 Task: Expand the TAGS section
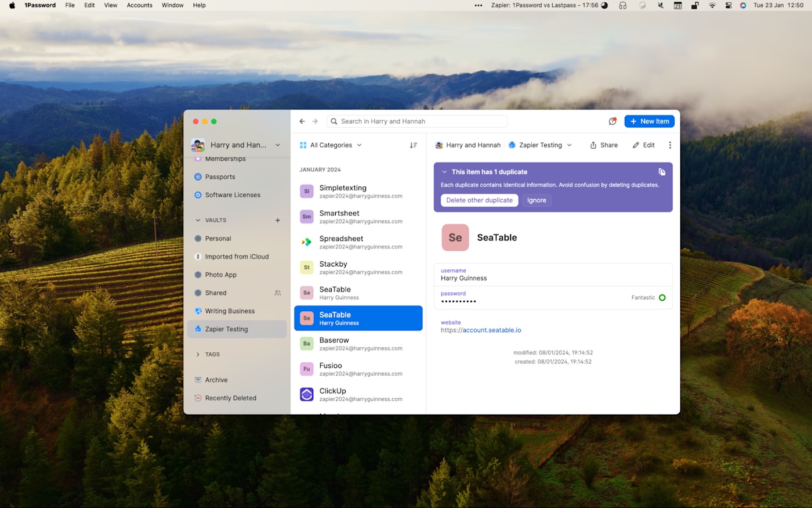[198, 355]
